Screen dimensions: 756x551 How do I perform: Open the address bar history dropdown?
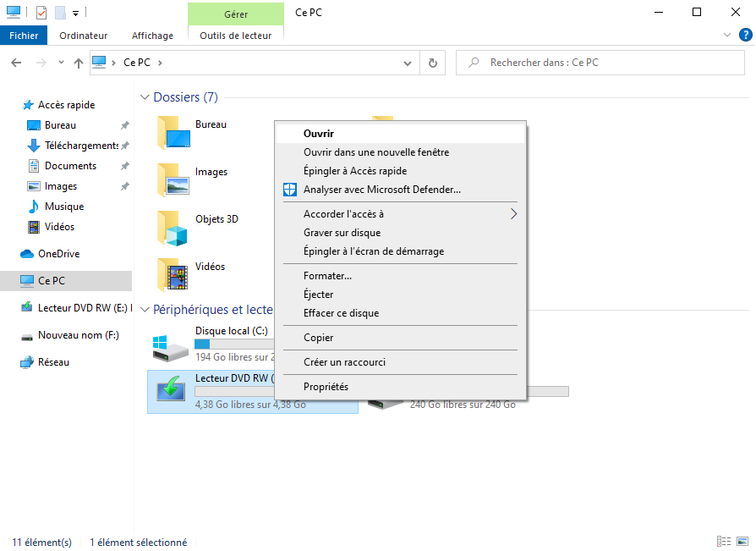coord(408,63)
